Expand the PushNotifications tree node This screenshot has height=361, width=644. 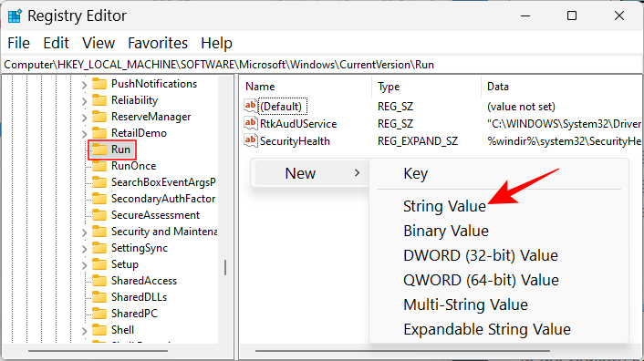click(84, 85)
